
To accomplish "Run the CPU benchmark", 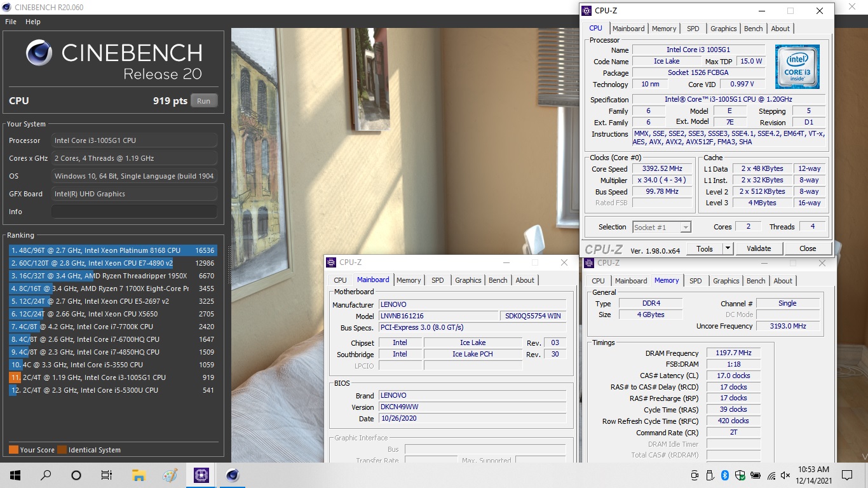I will [x=203, y=101].
